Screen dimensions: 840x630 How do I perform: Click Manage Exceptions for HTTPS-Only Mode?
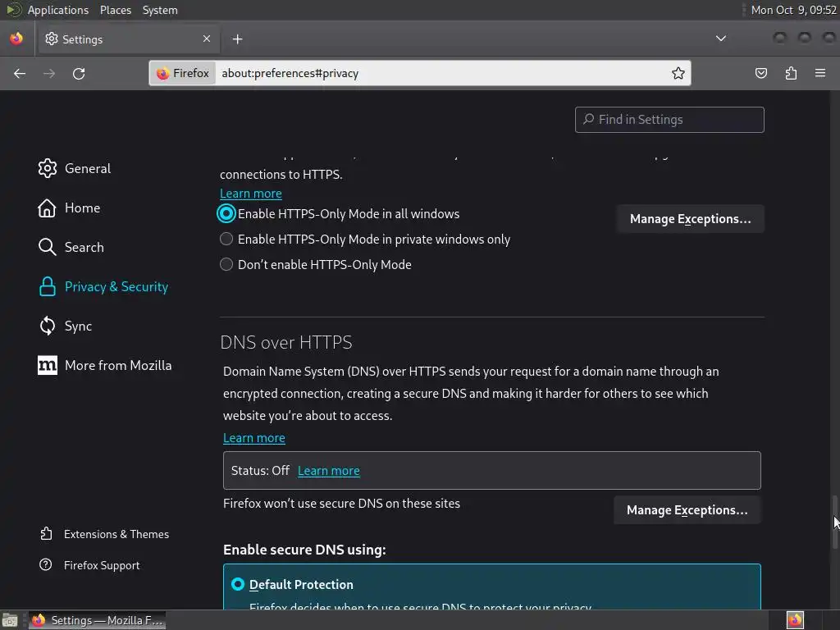pyautogui.click(x=690, y=219)
